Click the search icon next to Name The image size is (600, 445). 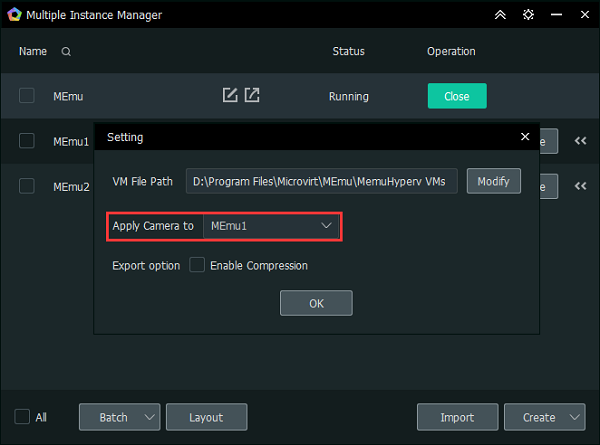(66, 52)
